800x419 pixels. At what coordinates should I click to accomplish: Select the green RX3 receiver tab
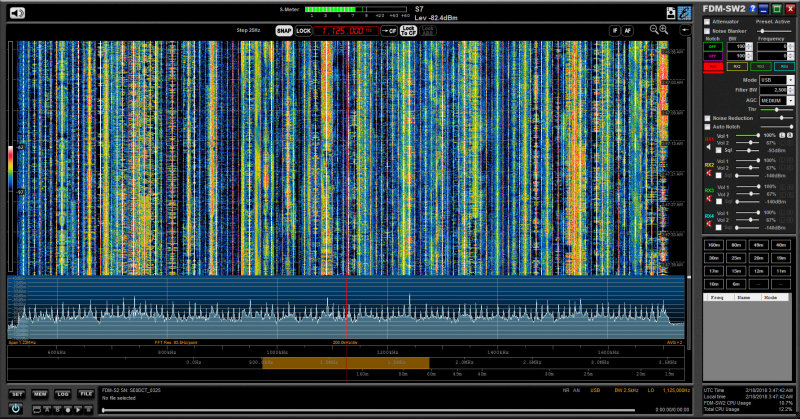tap(760, 66)
